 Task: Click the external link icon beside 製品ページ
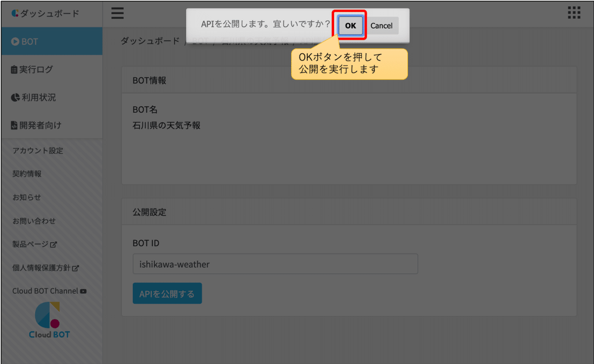tap(53, 244)
